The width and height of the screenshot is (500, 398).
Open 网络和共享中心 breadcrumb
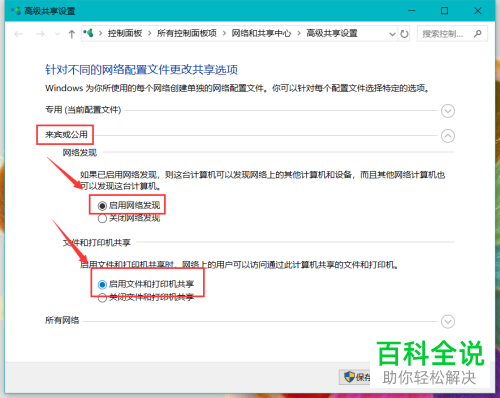[x=261, y=33]
